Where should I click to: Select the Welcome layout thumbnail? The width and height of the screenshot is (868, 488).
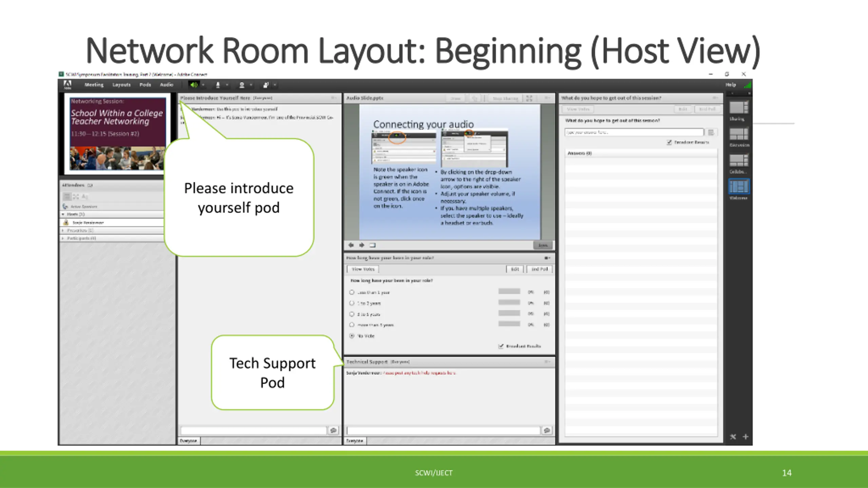click(x=739, y=187)
